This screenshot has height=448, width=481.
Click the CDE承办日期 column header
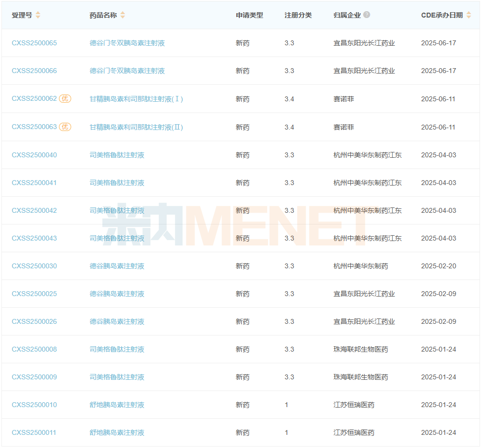click(x=442, y=15)
